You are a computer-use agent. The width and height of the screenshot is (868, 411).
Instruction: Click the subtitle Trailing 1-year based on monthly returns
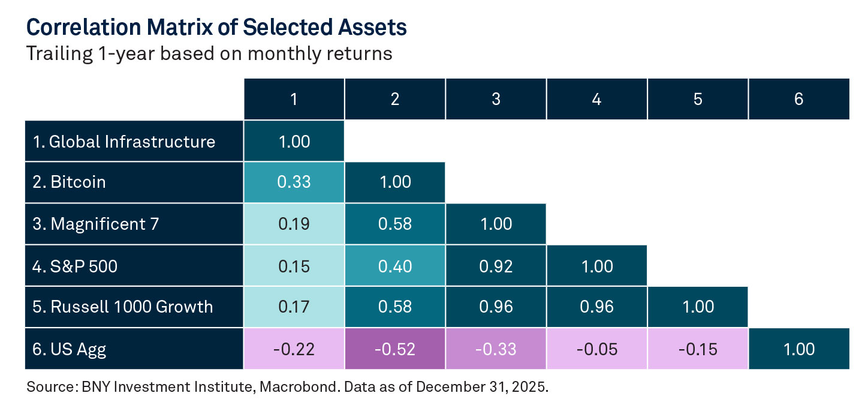tap(209, 54)
